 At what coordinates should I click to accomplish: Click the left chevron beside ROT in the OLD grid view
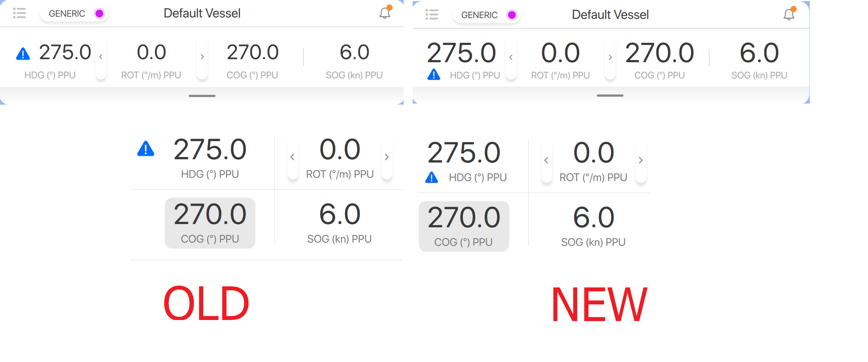(293, 157)
